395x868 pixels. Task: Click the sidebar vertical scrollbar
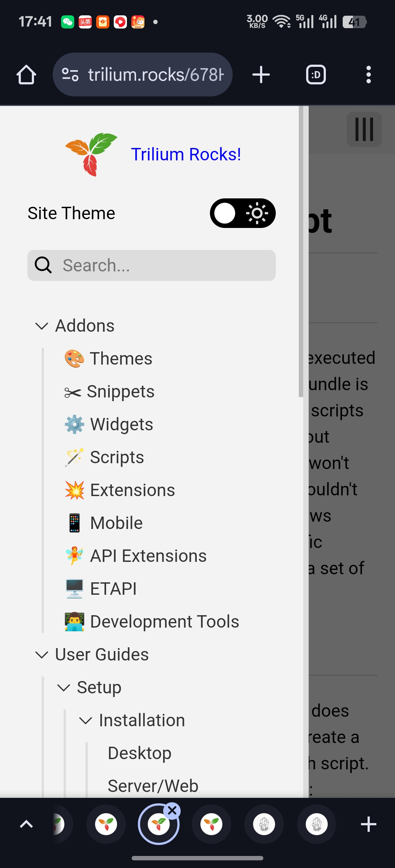point(301,251)
